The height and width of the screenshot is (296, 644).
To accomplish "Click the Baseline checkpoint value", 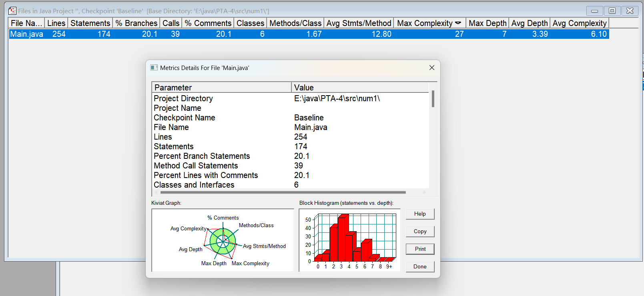I will (309, 118).
